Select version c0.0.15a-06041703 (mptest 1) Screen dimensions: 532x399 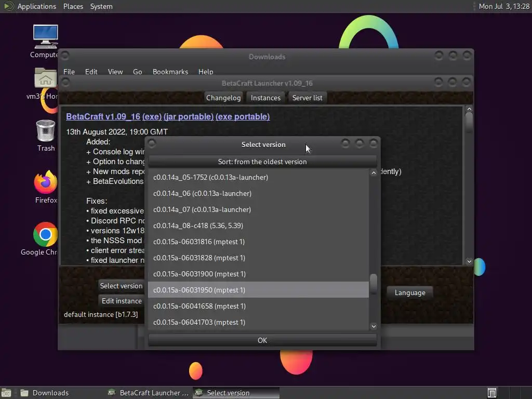tap(259, 322)
